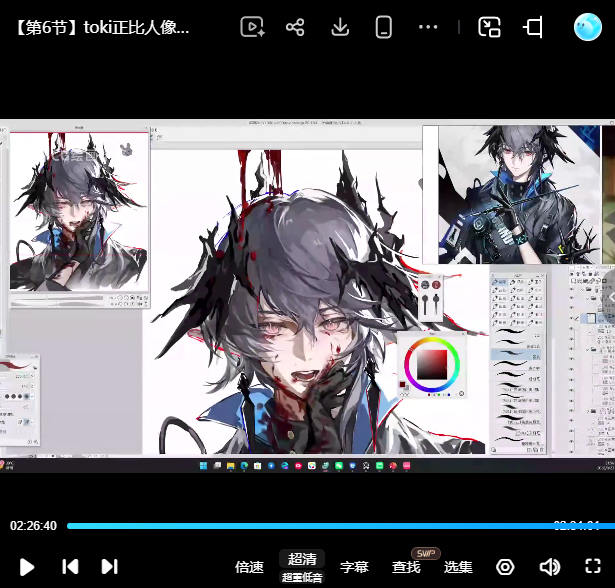Image resolution: width=615 pixels, height=588 pixels.
Task: Switch to mini-window picture-in-picture mode
Action: click(x=489, y=27)
